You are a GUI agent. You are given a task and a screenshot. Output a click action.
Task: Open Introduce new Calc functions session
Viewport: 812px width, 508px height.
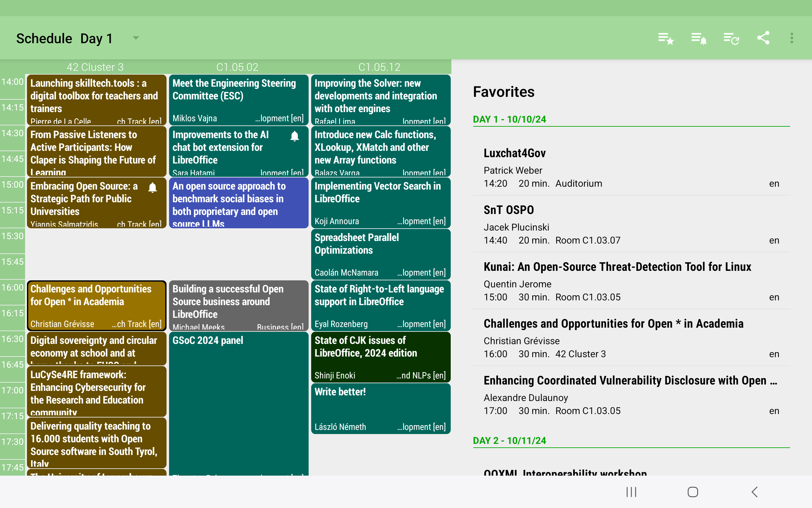pyautogui.click(x=381, y=151)
